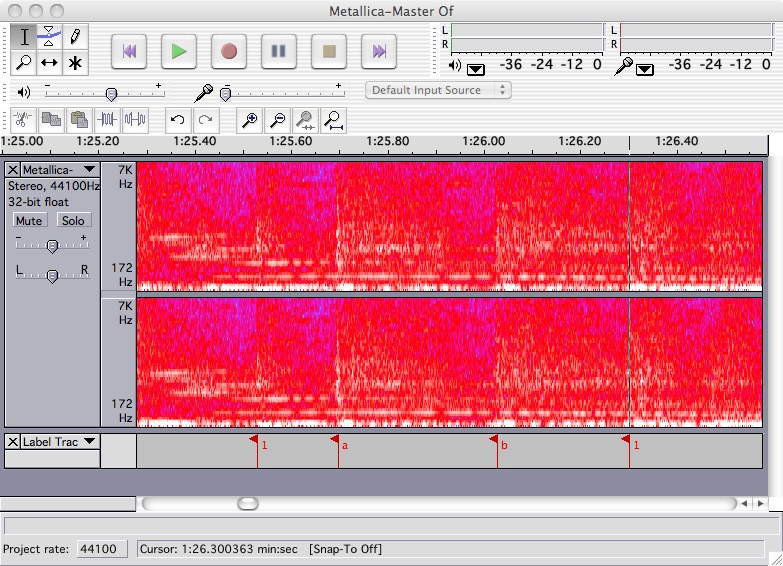Select the Selection (I-beam) tool
This screenshot has height=566, width=783.
pos(23,36)
